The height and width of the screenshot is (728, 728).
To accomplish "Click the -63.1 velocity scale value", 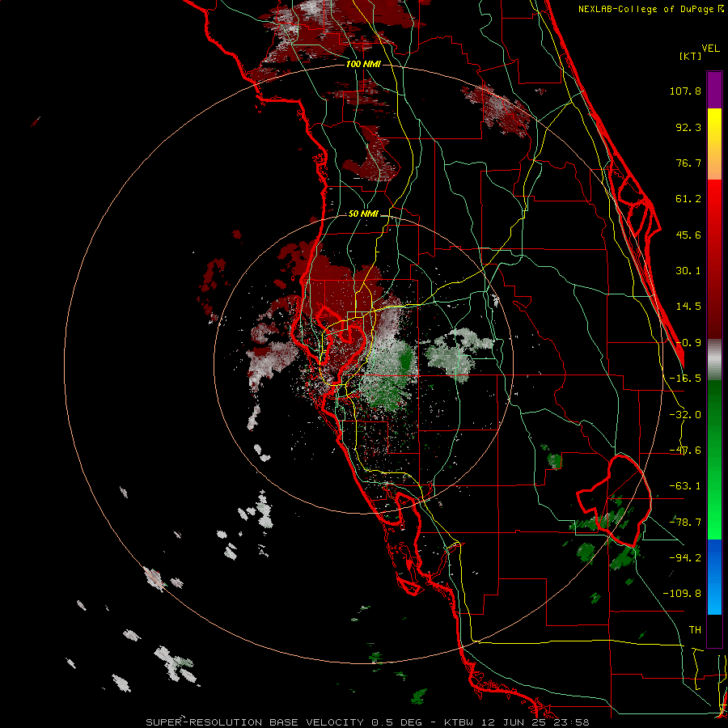I will coord(685,486).
